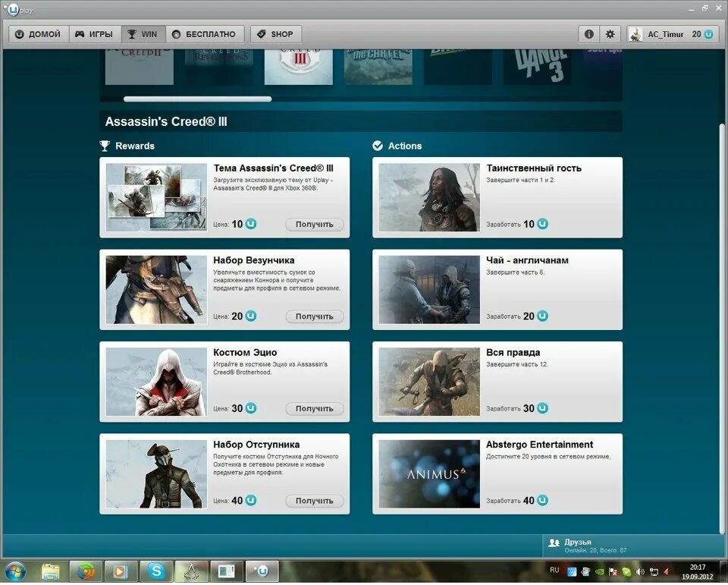Get the Набор Отступника reward
Image resolution: width=728 pixels, height=585 pixels.
(x=314, y=501)
